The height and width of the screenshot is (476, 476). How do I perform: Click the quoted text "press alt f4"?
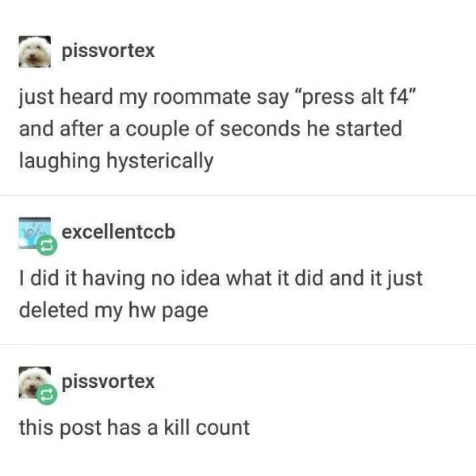(358, 97)
